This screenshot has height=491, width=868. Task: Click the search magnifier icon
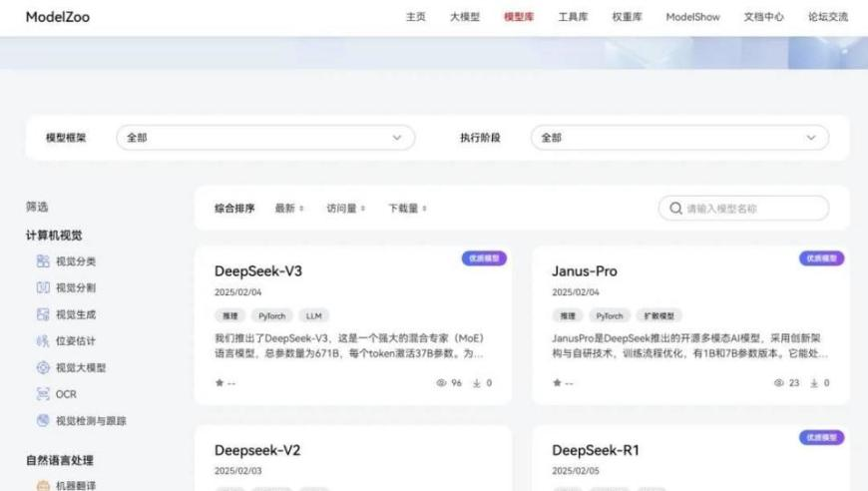point(675,209)
